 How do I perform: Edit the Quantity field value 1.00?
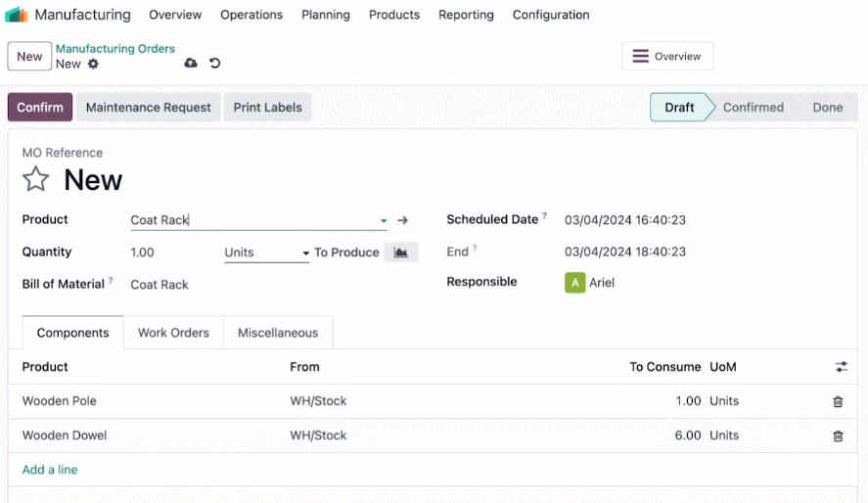coord(174,252)
